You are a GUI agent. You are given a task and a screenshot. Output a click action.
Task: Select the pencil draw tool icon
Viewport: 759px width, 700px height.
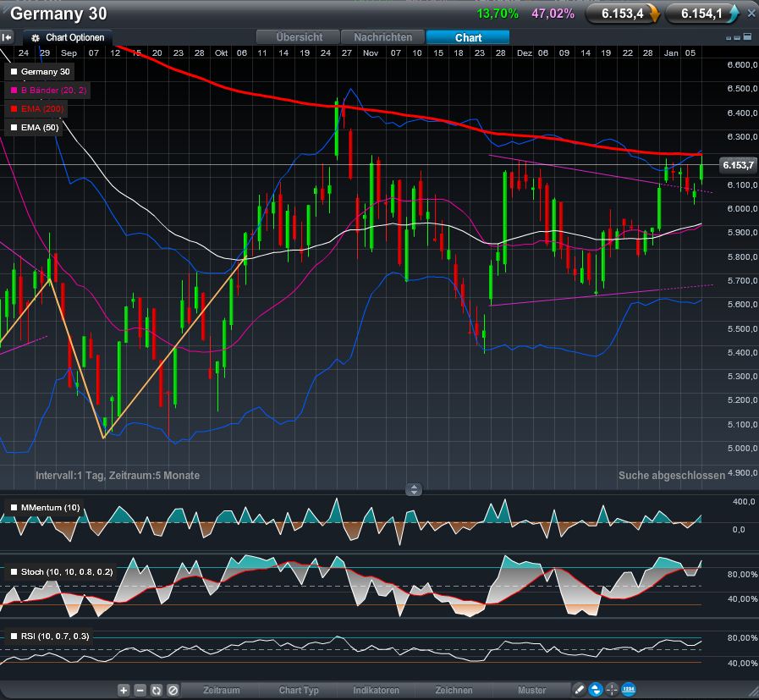(580, 689)
